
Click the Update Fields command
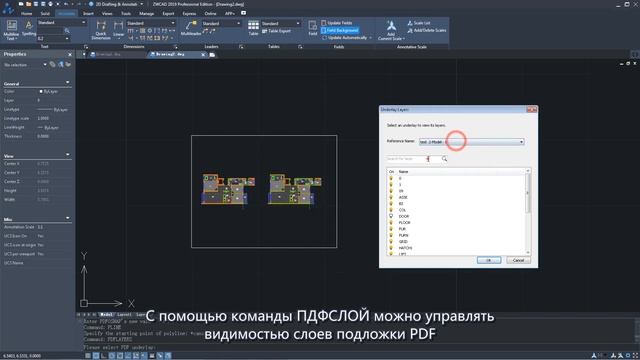[x=337, y=23]
